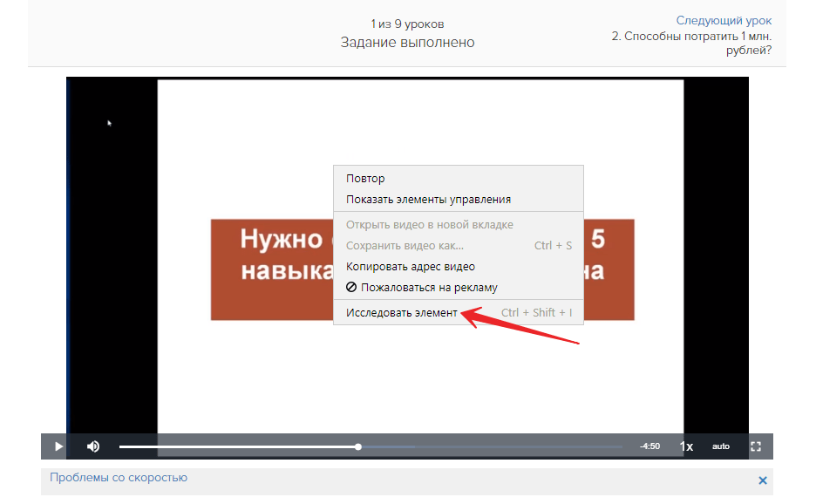816x504 pixels.
Task: Click the video progress bar handle
Action: point(358,446)
